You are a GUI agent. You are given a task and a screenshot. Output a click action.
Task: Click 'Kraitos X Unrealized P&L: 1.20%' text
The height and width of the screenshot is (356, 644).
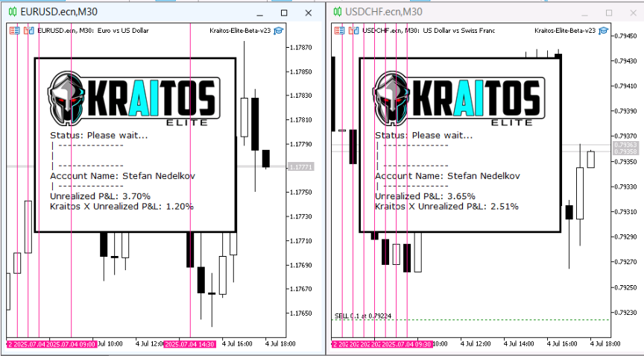(x=121, y=207)
